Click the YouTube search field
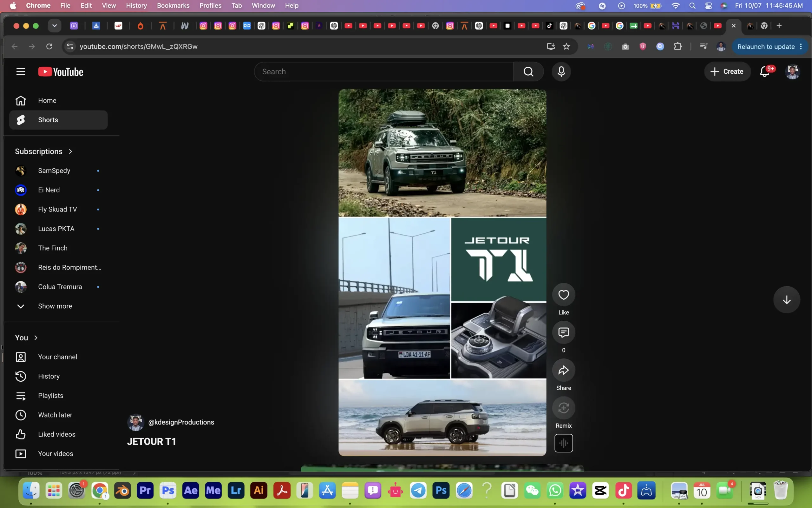This screenshot has height=508, width=812. tap(383, 71)
